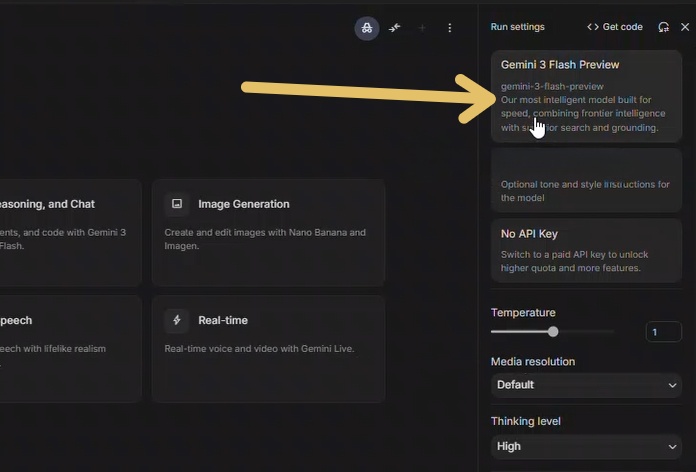Open the Real-time card
696x472 pixels.
[x=268, y=349]
